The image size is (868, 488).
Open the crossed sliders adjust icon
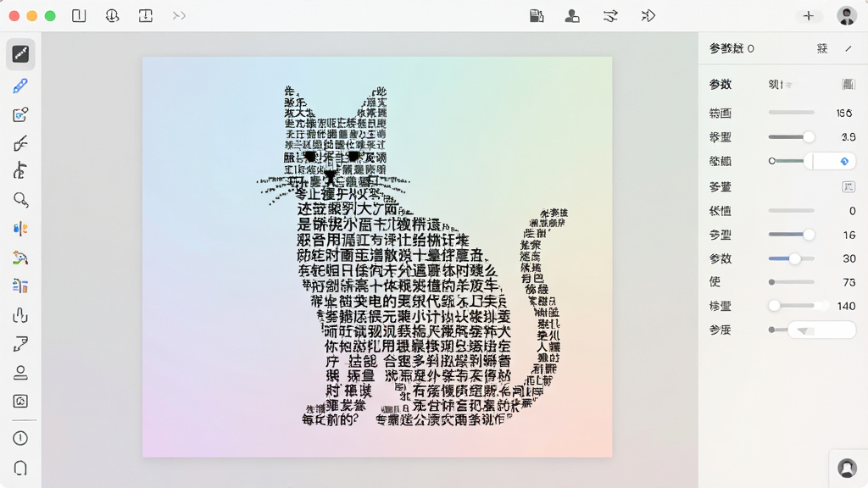pyautogui.click(x=610, y=15)
